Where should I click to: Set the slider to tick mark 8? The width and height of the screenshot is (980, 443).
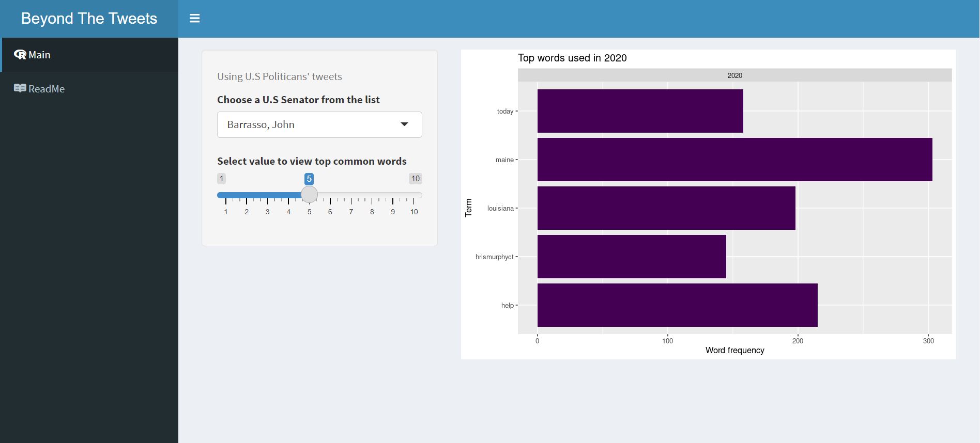(372, 196)
